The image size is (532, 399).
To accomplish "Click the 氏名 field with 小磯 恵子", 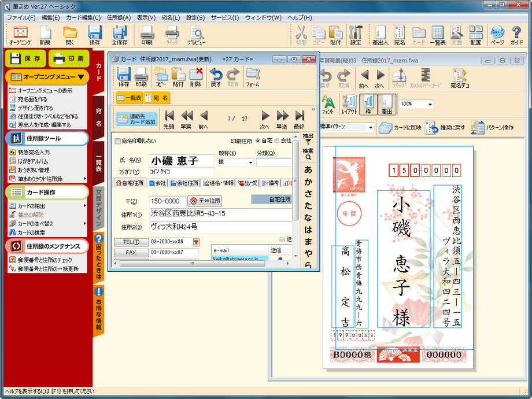I will pos(182,161).
